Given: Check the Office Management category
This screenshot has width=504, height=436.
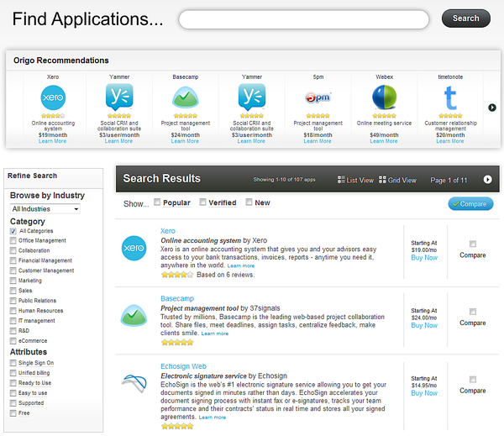Looking at the screenshot, I should point(13,240).
